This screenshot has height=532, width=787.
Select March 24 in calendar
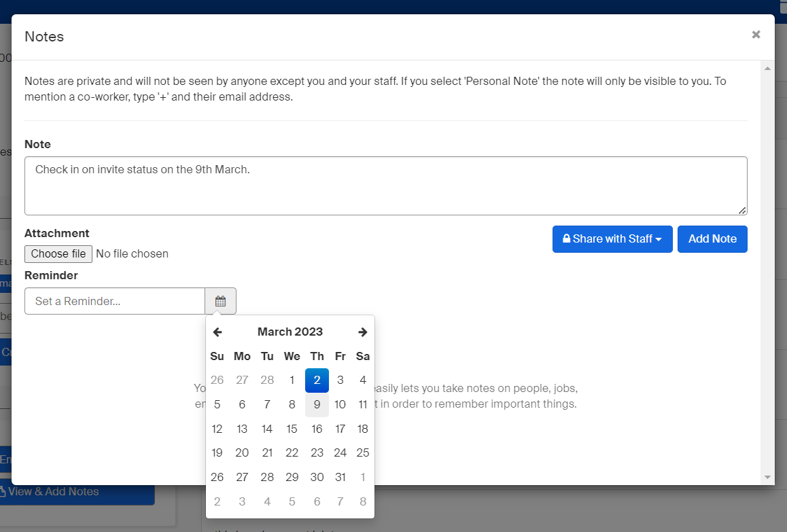pos(340,453)
